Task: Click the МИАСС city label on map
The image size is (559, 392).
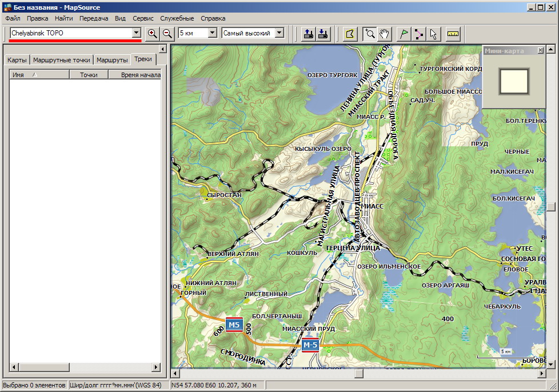Action: [372, 206]
